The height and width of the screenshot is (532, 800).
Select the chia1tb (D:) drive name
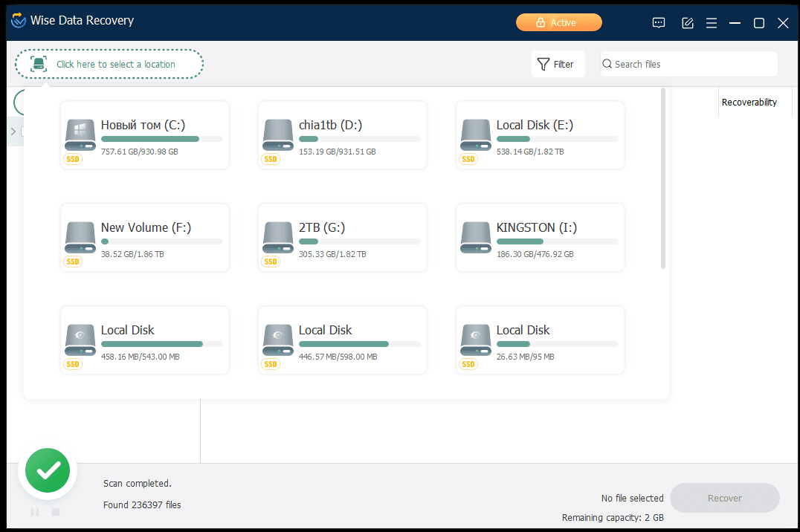331,125
